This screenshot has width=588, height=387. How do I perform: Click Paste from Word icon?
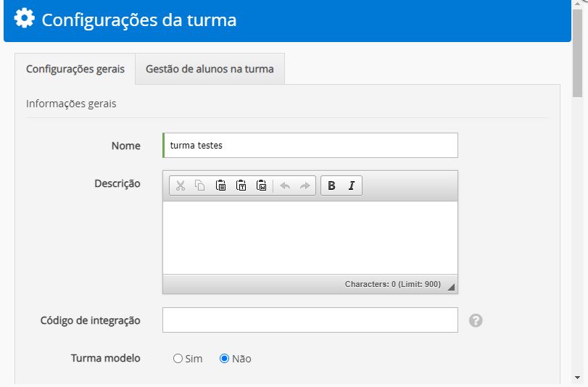coord(262,186)
